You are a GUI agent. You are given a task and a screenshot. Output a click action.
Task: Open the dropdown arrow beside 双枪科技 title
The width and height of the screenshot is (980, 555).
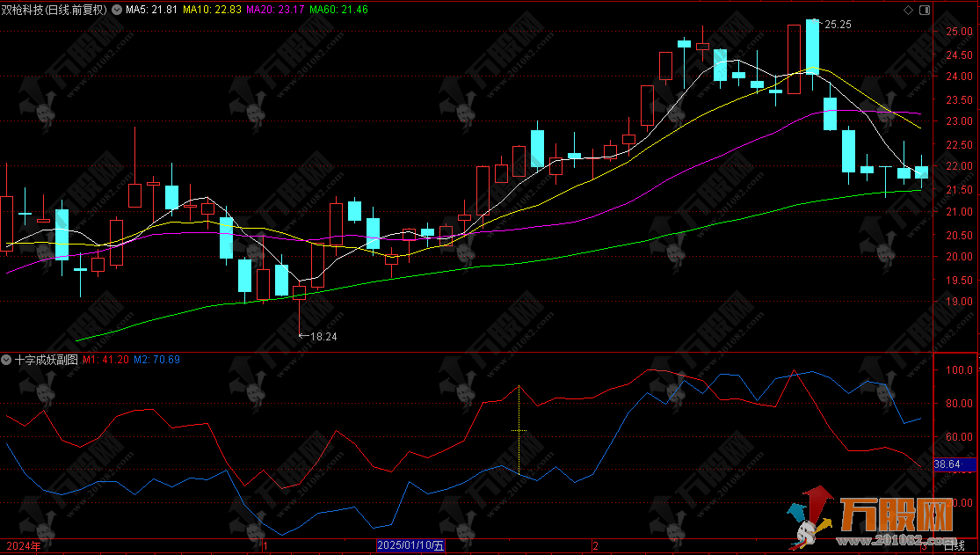pyautogui.click(x=118, y=10)
